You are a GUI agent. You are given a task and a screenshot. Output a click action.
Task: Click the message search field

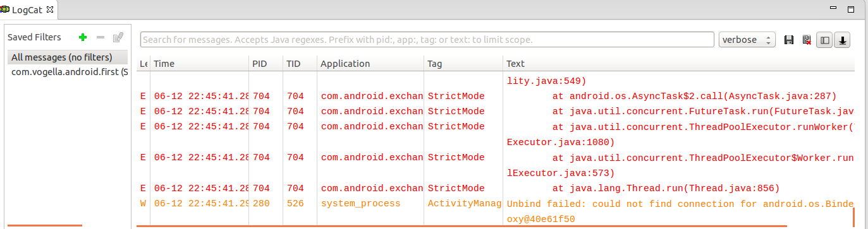(x=427, y=40)
